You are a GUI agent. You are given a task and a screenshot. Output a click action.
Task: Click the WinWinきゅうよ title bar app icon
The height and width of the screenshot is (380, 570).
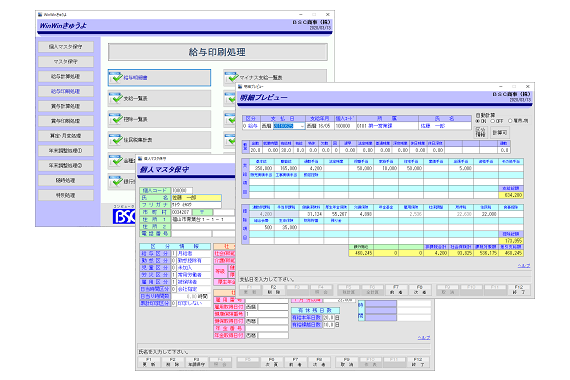[40, 15]
